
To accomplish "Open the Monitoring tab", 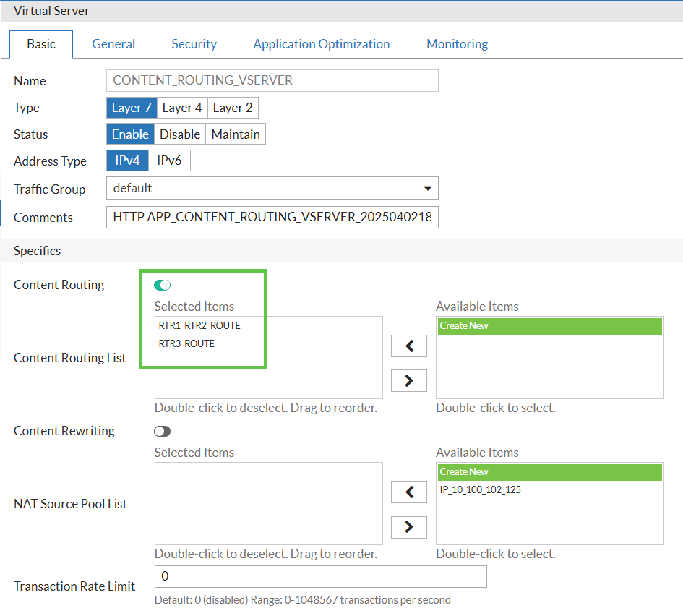I will click(x=457, y=44).
